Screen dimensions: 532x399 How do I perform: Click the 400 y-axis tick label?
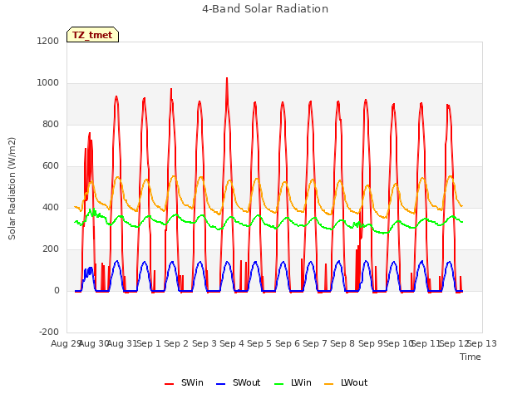[x=51, y=208]
